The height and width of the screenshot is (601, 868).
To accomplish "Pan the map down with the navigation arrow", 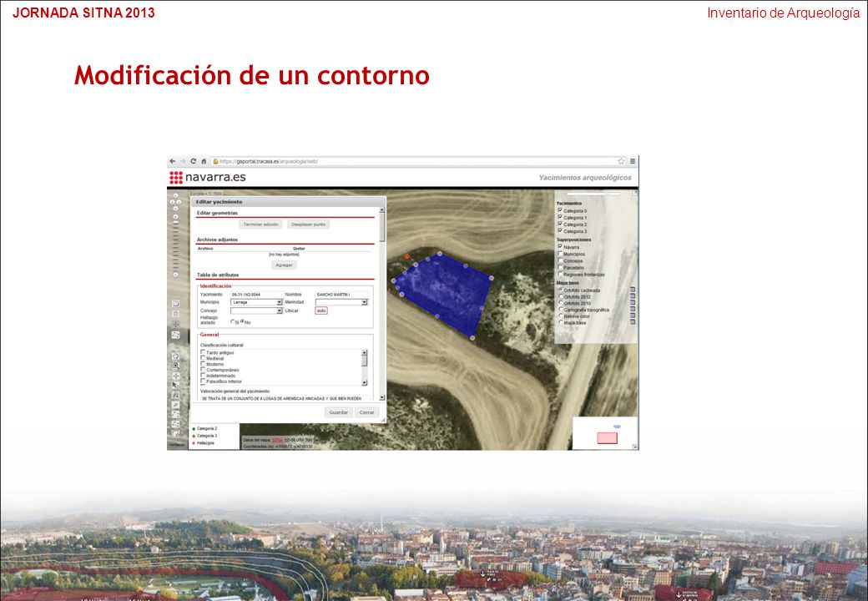I will 175,208.
